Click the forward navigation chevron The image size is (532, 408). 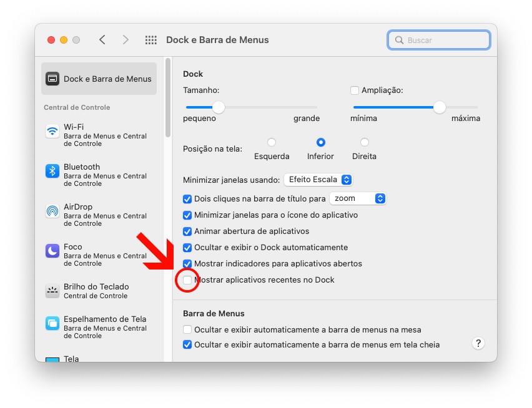126,40
